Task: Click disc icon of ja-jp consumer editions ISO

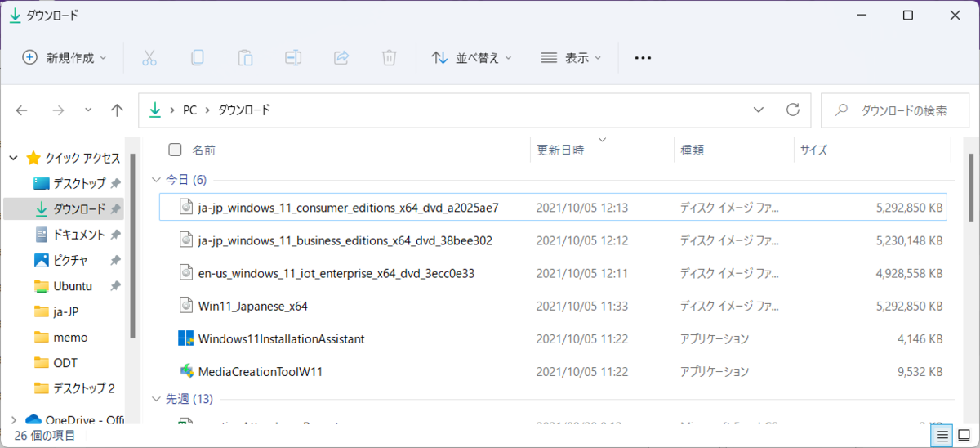Action: coord(185,207)
